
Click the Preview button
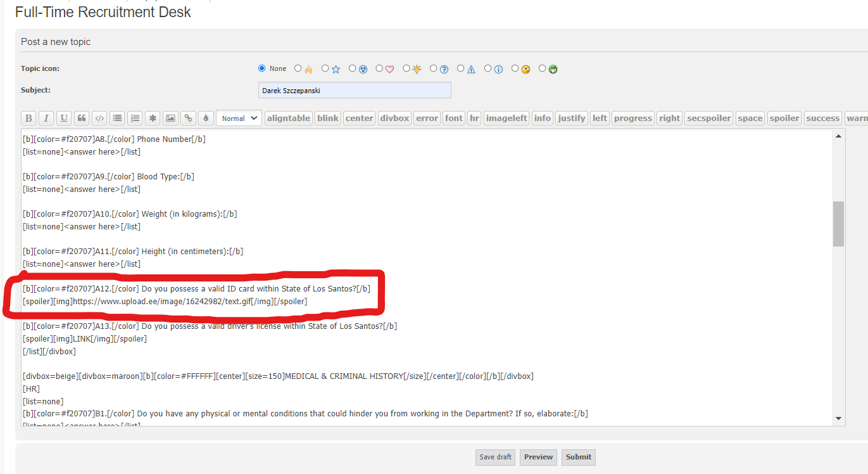point(538,457)
